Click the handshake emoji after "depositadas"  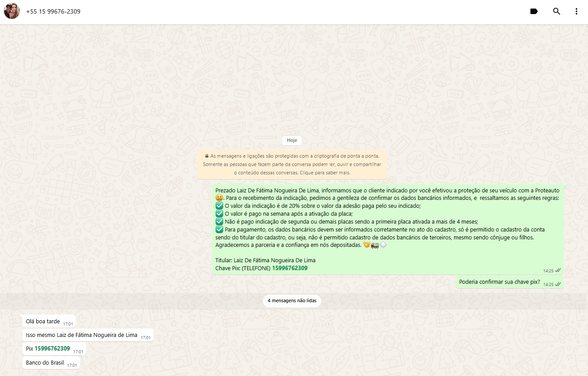point(367,245)
